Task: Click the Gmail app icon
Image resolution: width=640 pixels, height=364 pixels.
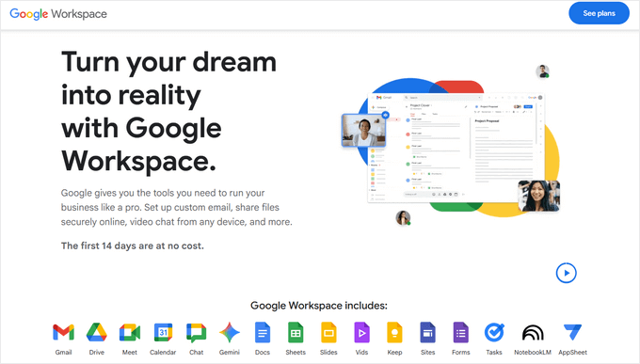Action: point(63,333)
